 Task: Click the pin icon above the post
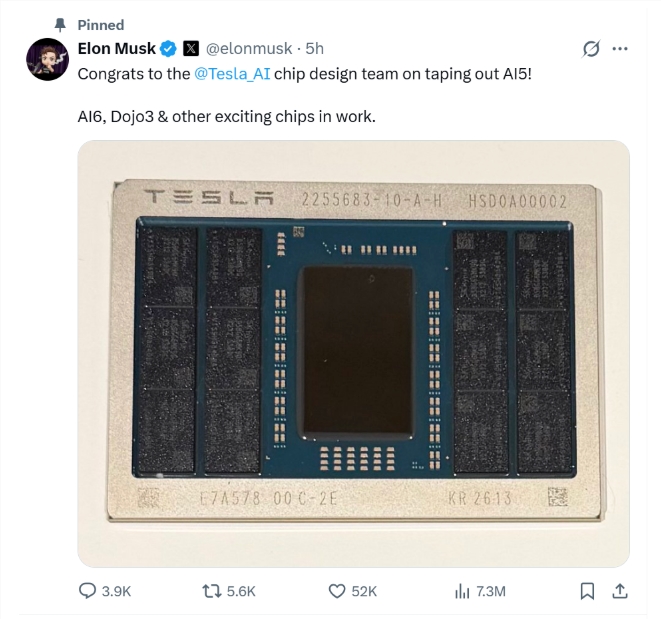[x=60, y=24]
